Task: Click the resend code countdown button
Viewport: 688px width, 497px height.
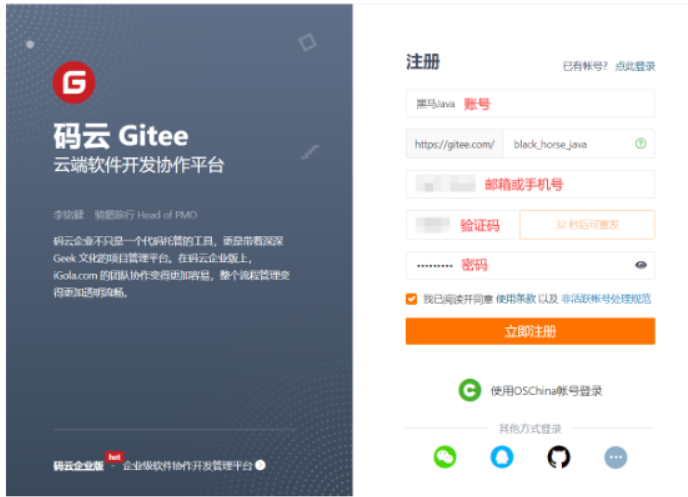Action: [587, 225]
